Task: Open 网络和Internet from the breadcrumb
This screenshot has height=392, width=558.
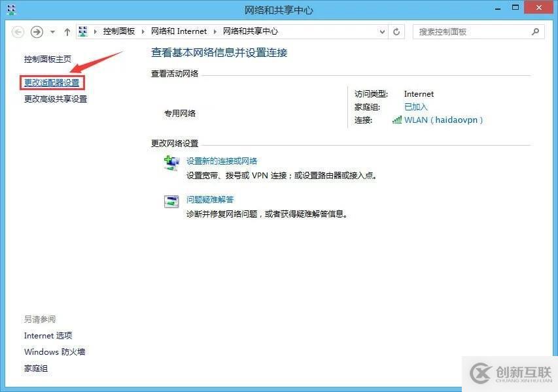Action: [179, 31]
